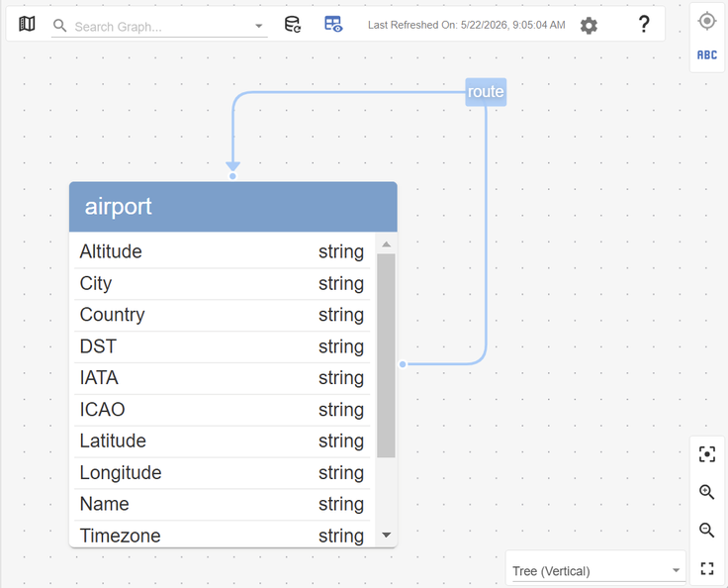The image size is (728, 588).
Task: Click the airport list scroll-down arrow
Action: (386, 535)
